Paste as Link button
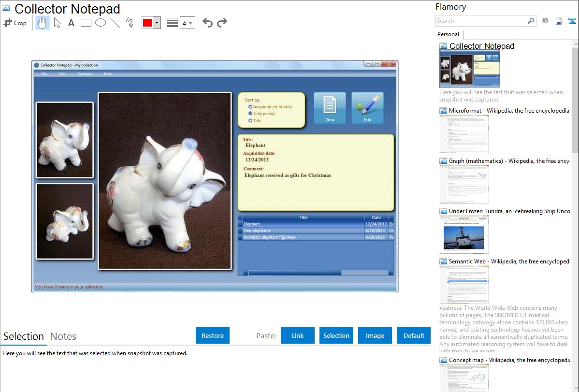This screenshot has height=392, width=579. pyautogui.click(x=298, y=335)
